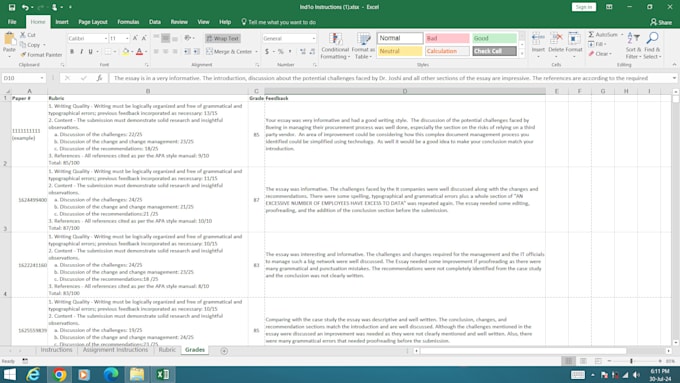Open the File menu tab

coord(12,22)
